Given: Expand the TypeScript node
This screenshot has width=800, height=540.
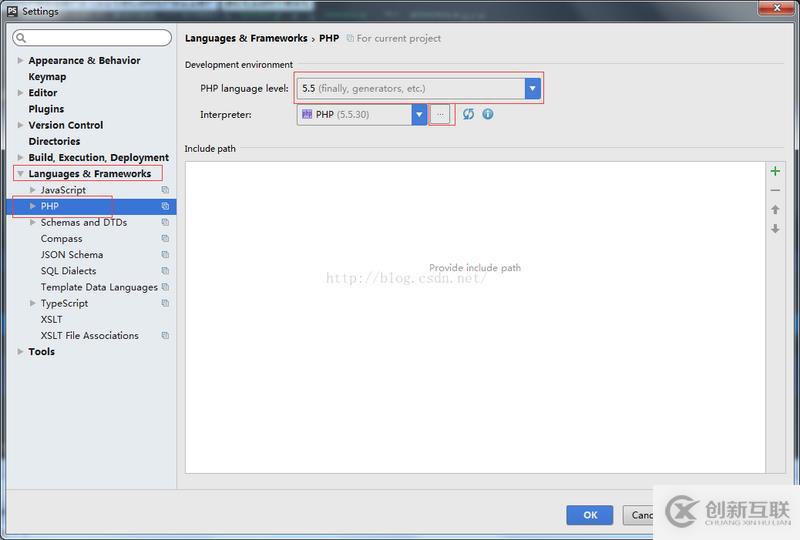Looking at the screenshot, I should tap(33, 303).
